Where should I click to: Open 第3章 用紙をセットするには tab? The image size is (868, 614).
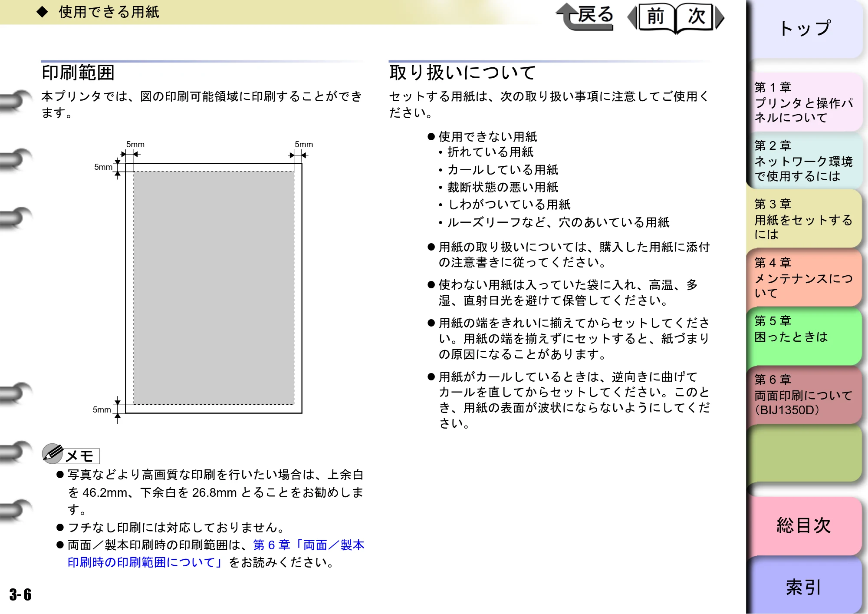coord(805,219)
